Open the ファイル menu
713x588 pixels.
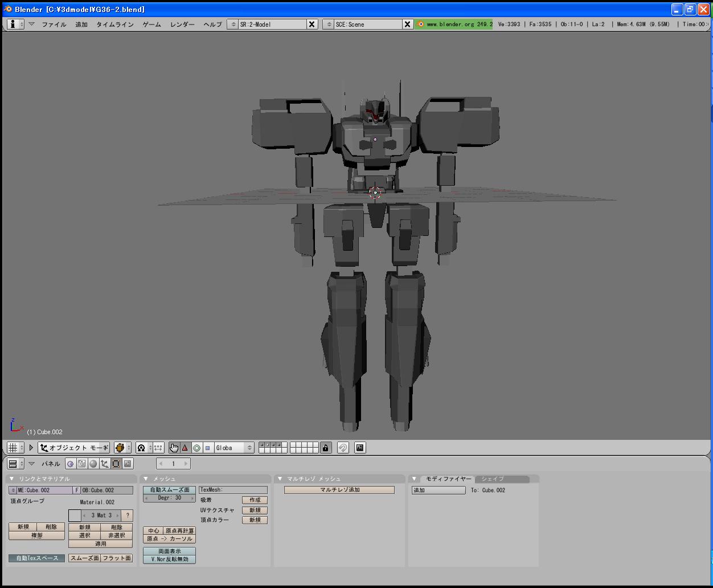pos(54,24)
